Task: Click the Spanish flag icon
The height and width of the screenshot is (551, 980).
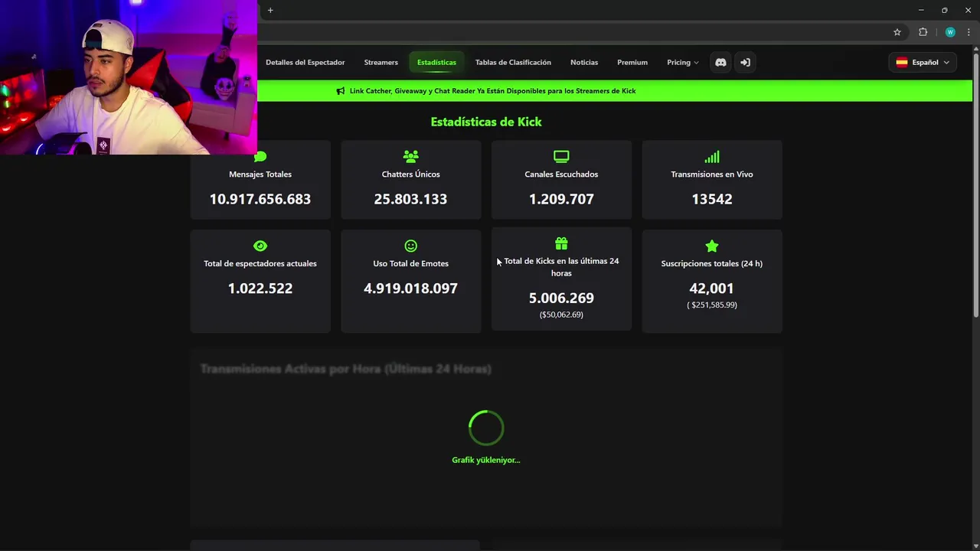Action: click(902, 62)
